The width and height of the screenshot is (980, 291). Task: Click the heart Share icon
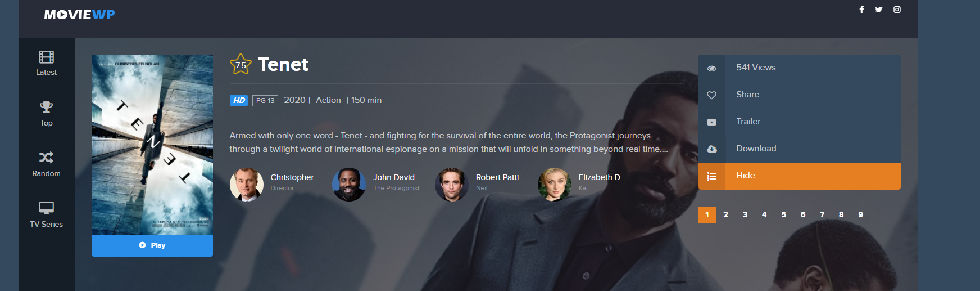click(711, 95)
